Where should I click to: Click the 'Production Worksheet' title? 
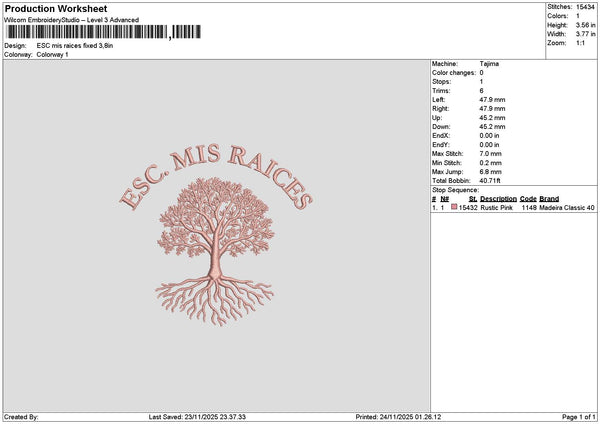coord(56,8)
